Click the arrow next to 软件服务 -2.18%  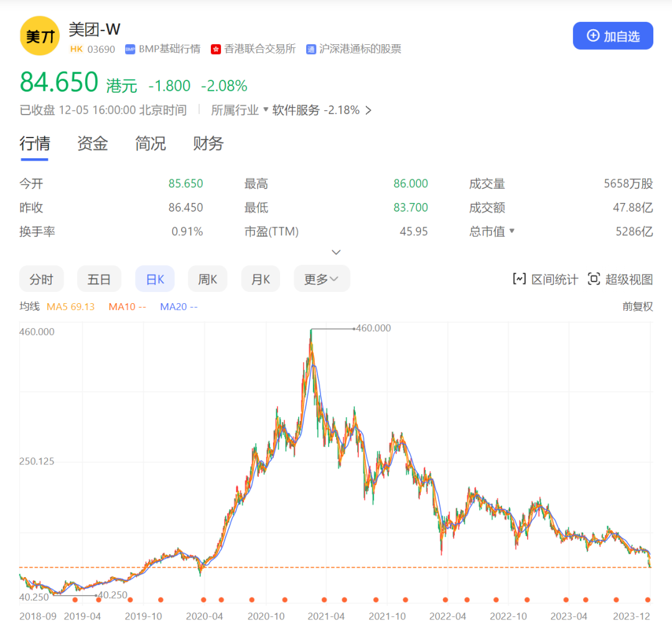coord(368,111)
